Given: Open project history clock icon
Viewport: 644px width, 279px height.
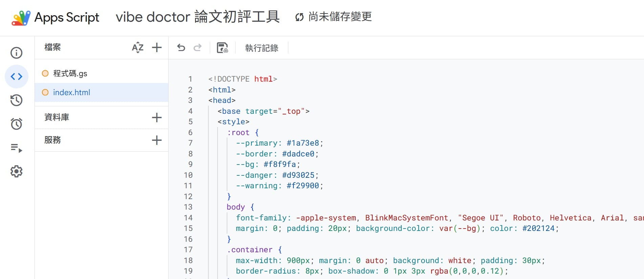Looking at the screenshot, I should pyautogui.click(x=16, y=100).
